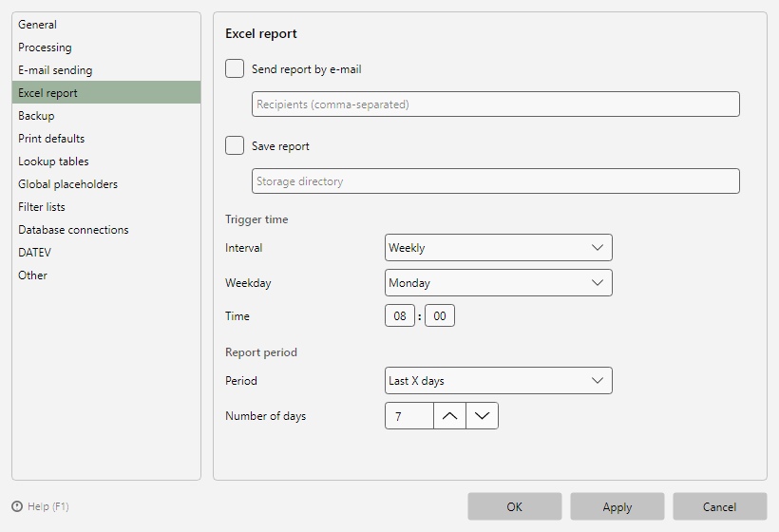Open the General settings section

pyautogui.click(x=106, y=25)
